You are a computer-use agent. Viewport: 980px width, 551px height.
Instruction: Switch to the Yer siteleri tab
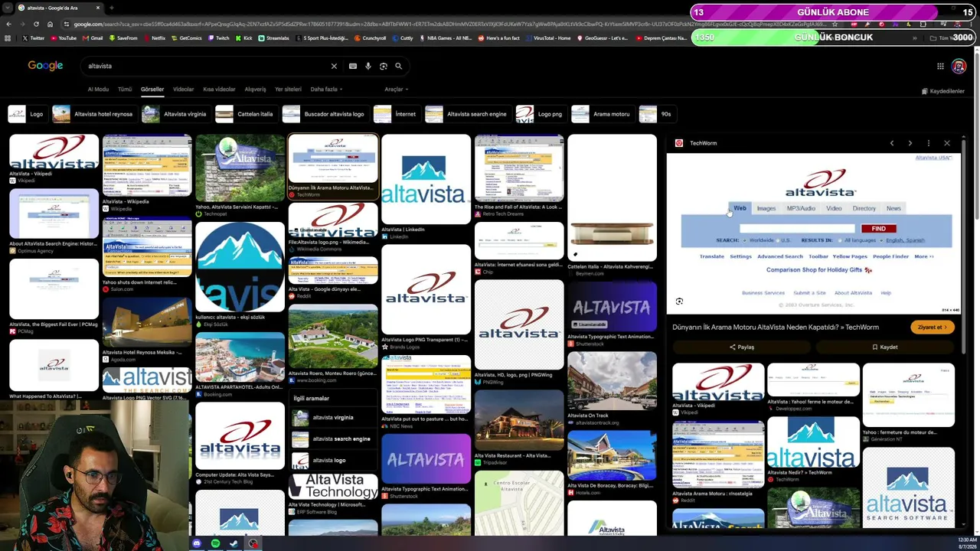click(x=288, y=90)
